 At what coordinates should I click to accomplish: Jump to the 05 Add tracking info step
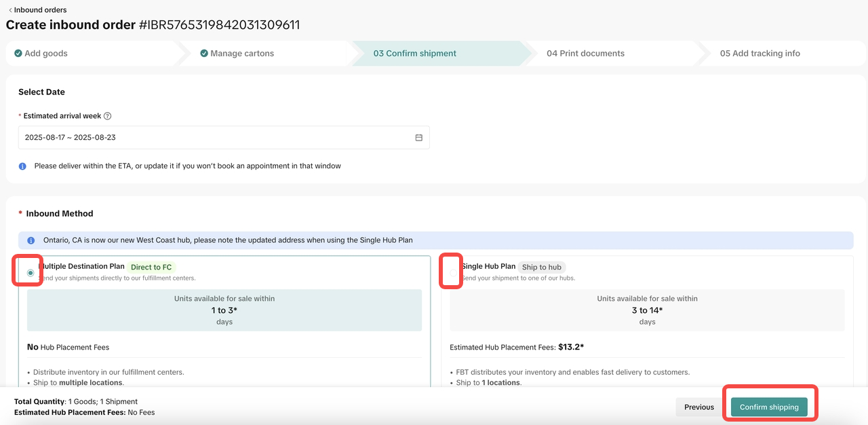pos(759,54)
